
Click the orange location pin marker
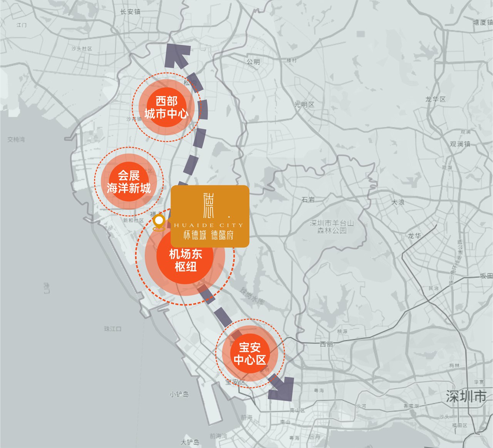[x=159, y=222]
